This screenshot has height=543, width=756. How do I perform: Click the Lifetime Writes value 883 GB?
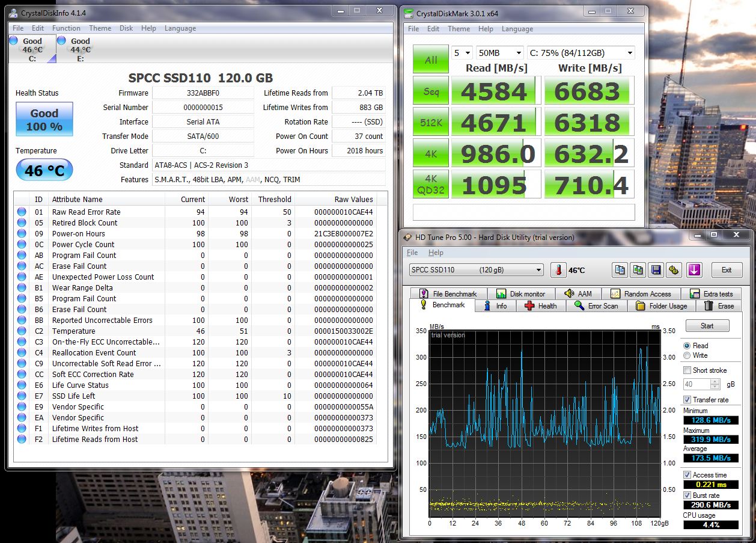click(x=359, y=107)
